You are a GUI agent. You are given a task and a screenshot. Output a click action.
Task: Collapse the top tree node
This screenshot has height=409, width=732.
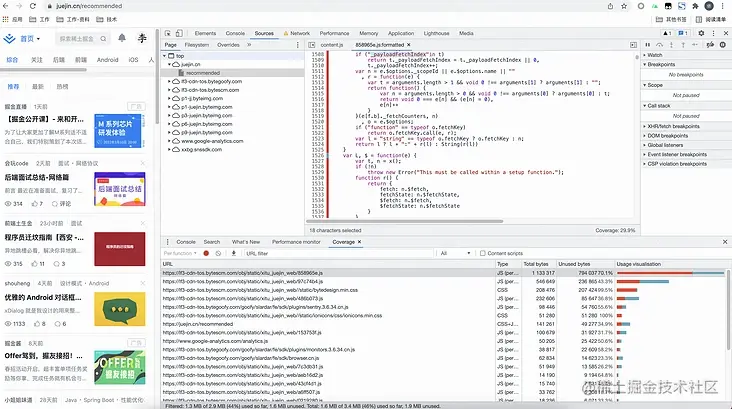164,56
